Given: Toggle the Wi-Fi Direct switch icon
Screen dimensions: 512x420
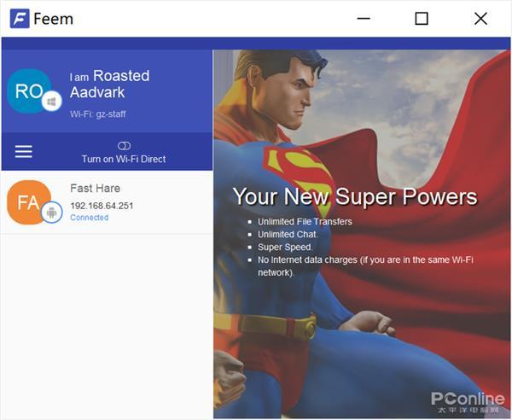Looking at the screenshot, I should point(124,146).
